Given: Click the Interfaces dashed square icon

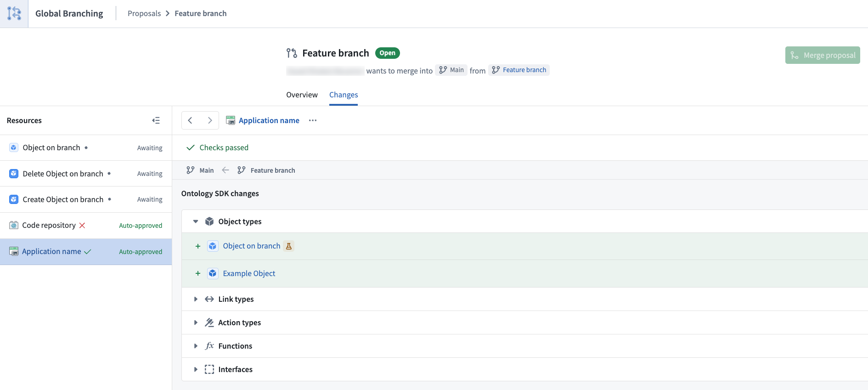Looking at the screenshot, I should pos(209,369).
